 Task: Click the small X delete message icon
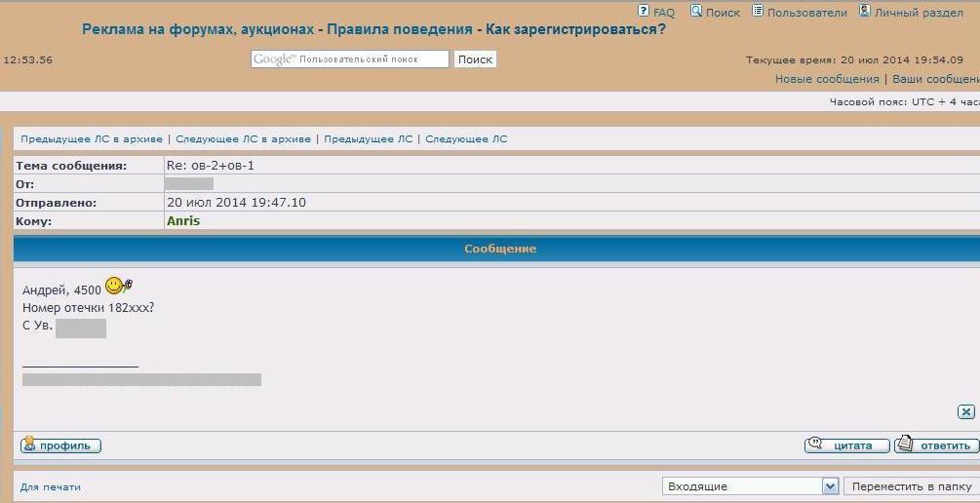coord(965,412)
